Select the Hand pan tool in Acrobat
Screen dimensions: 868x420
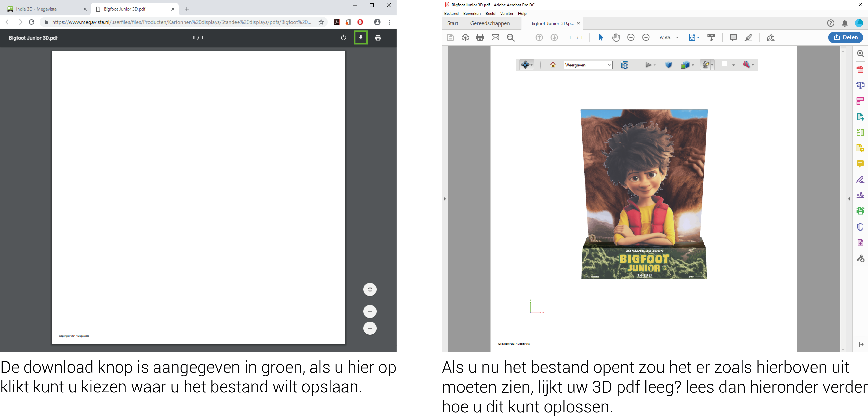(616, 37)
